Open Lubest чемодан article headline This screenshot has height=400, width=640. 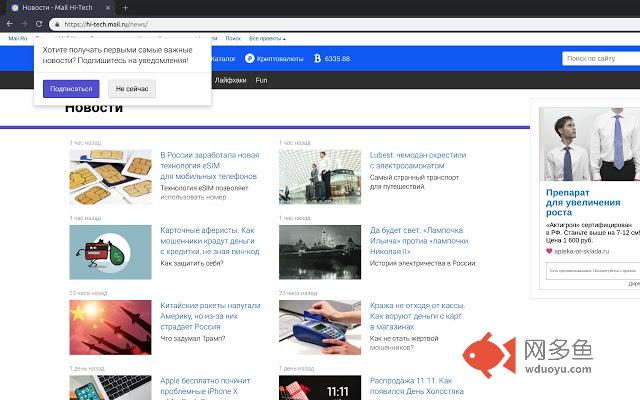tap(418, 160)
